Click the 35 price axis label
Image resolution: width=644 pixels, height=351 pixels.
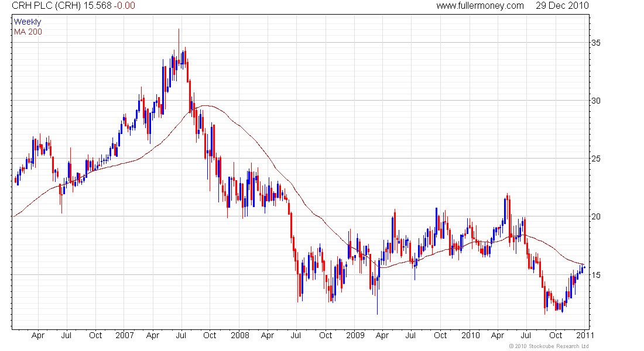[595, 43]
